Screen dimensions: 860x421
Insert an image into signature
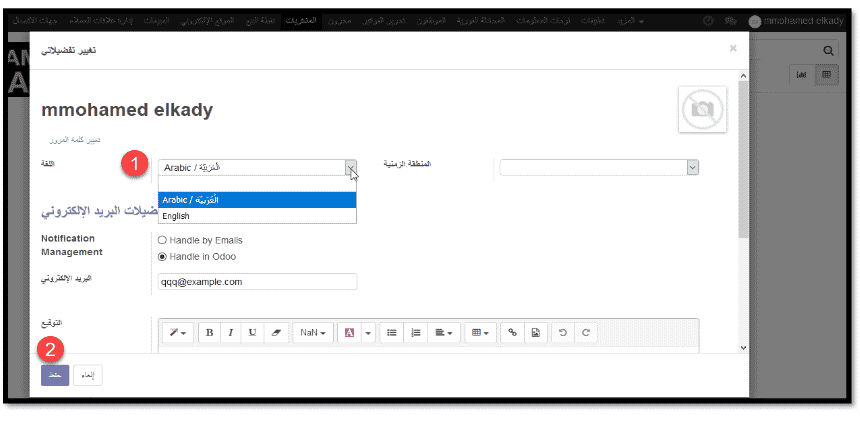point(536,333)
